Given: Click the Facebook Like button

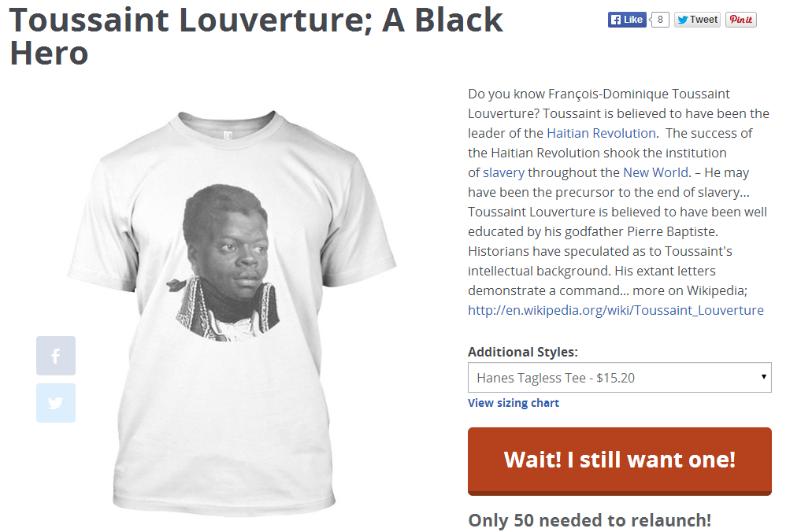Looking at the screenshot, I should (x=627, y=20).
